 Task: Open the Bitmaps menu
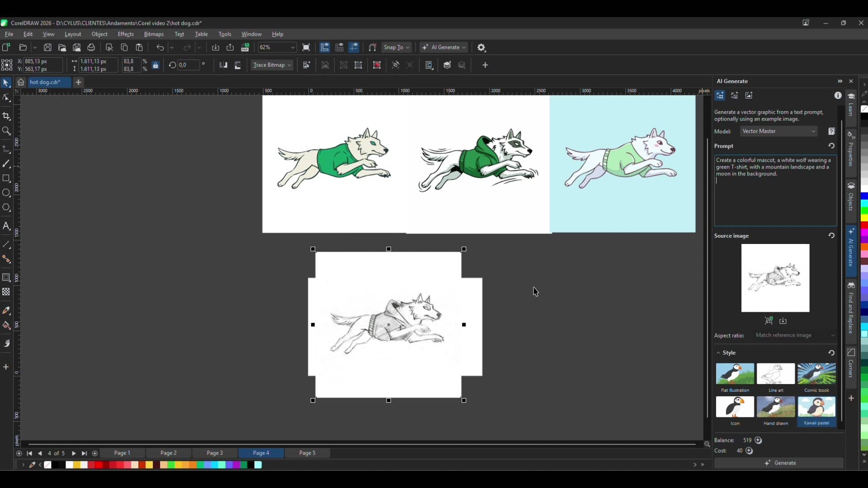(154, 34)
